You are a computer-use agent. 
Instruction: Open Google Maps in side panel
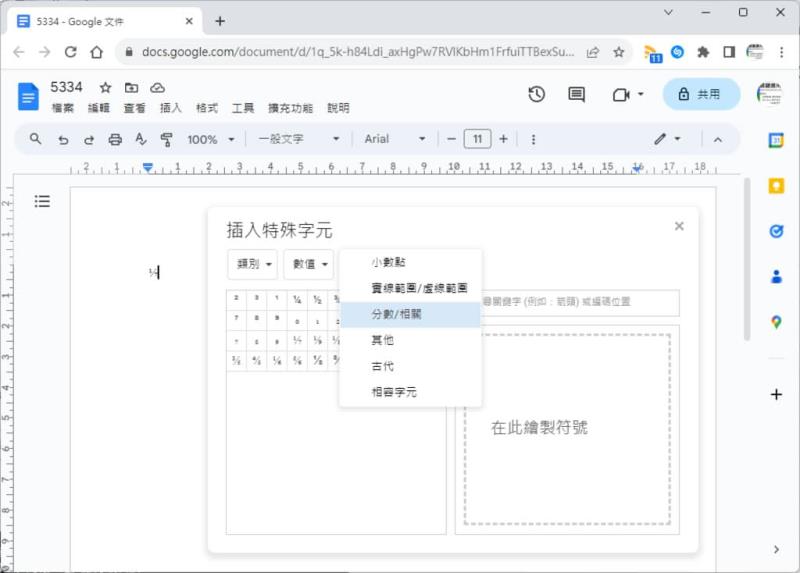(776, 322)
